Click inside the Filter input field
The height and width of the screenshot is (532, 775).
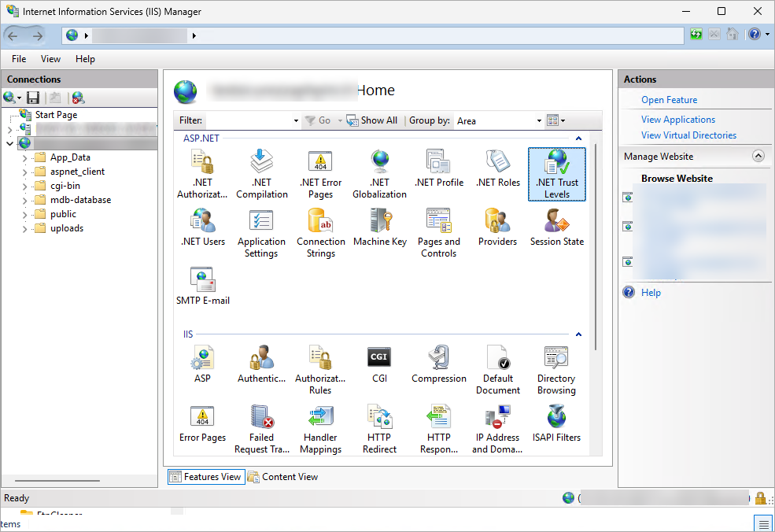tap(249, 120)
